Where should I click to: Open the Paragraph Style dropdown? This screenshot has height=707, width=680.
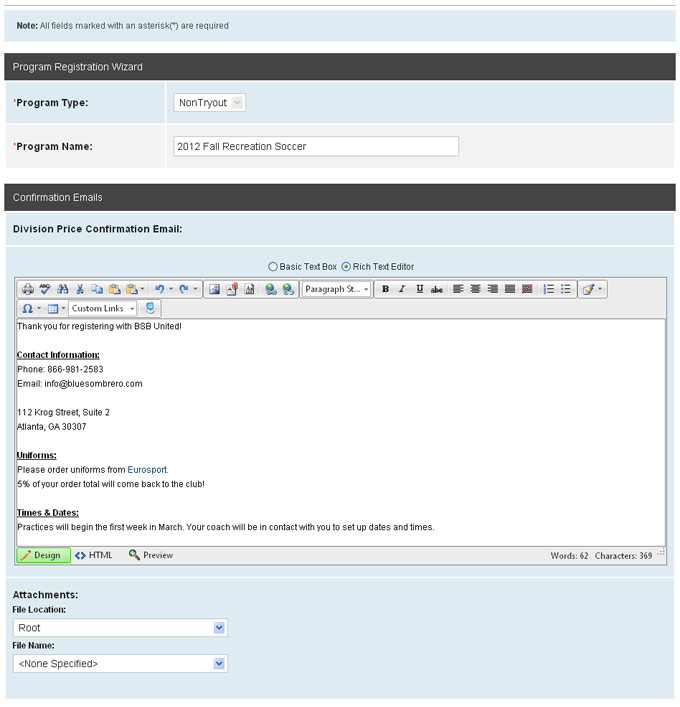pos(336,289)
